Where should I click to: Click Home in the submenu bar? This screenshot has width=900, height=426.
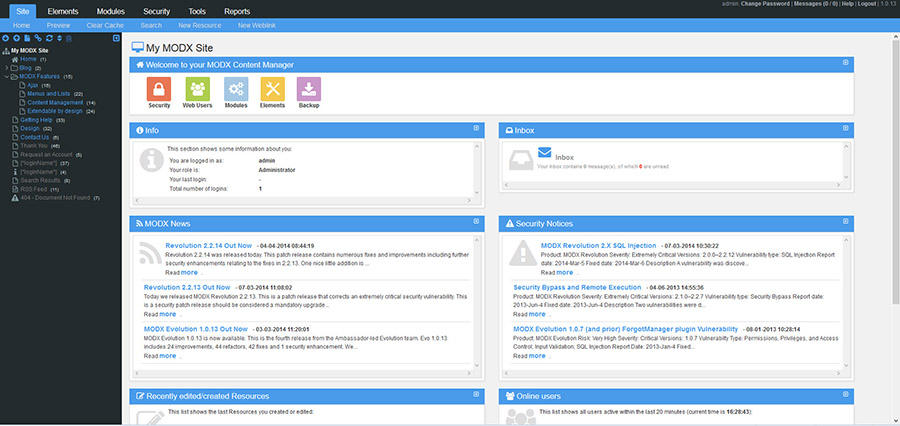pos(22,25)
